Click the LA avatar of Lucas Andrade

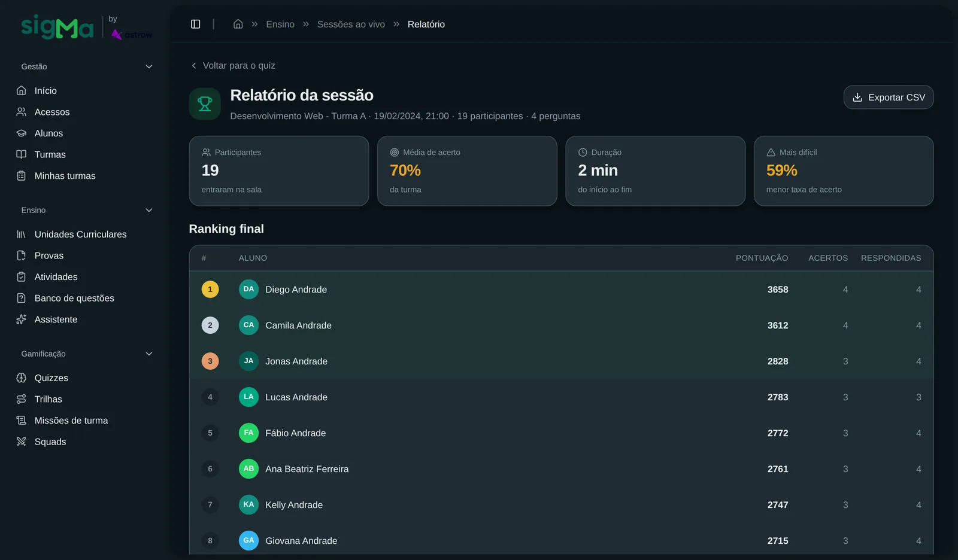click(x=248, y=397)
